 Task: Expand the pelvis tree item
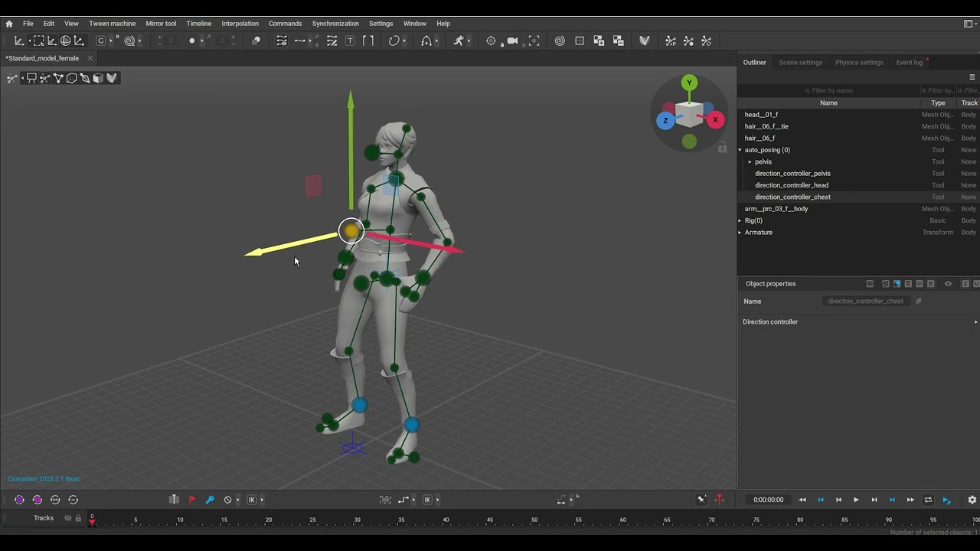pos(750,162)
